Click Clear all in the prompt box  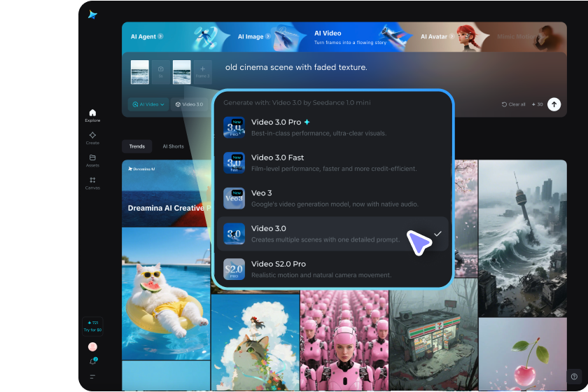[x=513, y=104]
